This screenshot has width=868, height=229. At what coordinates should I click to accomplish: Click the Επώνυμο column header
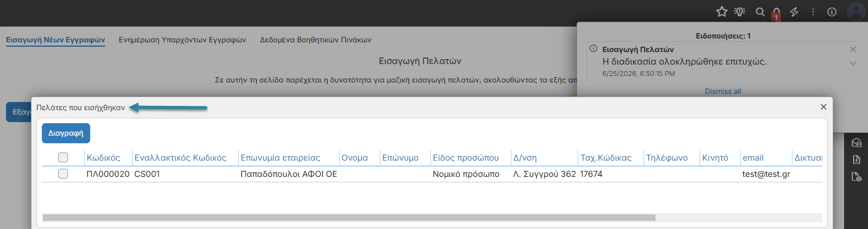(400, 158)
